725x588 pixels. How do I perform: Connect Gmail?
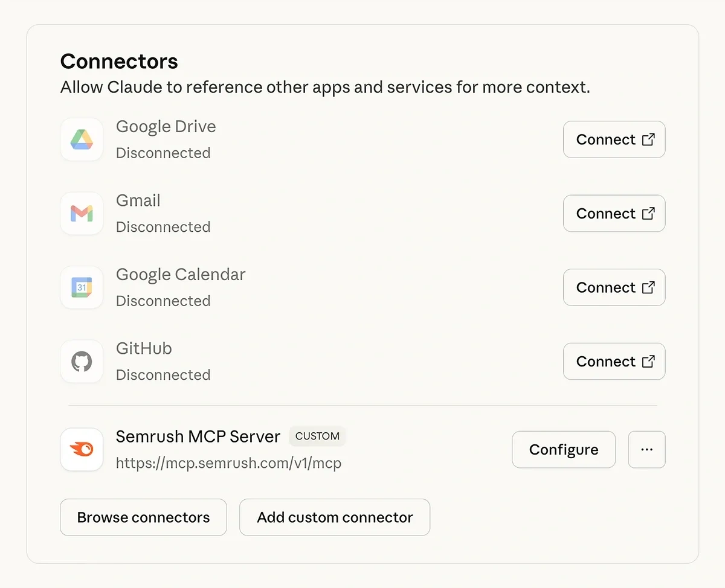tap(614, 213)
